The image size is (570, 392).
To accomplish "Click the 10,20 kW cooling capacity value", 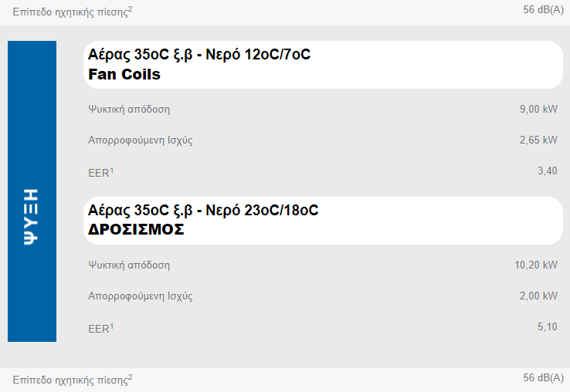I will [x=535, y=265].
